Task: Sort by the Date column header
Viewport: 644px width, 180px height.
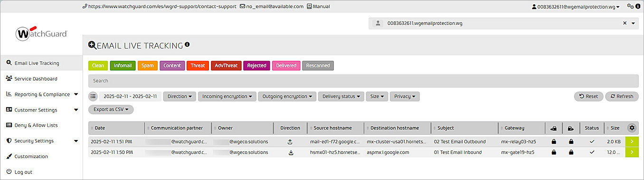Action: (x=116, y=128)
